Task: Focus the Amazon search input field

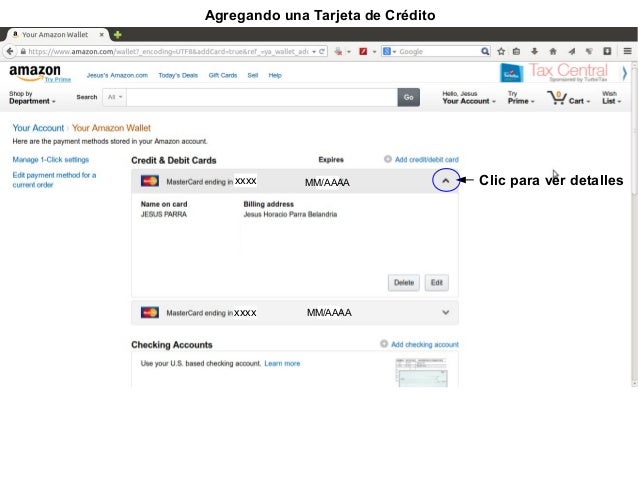Action: pos(262,97)
